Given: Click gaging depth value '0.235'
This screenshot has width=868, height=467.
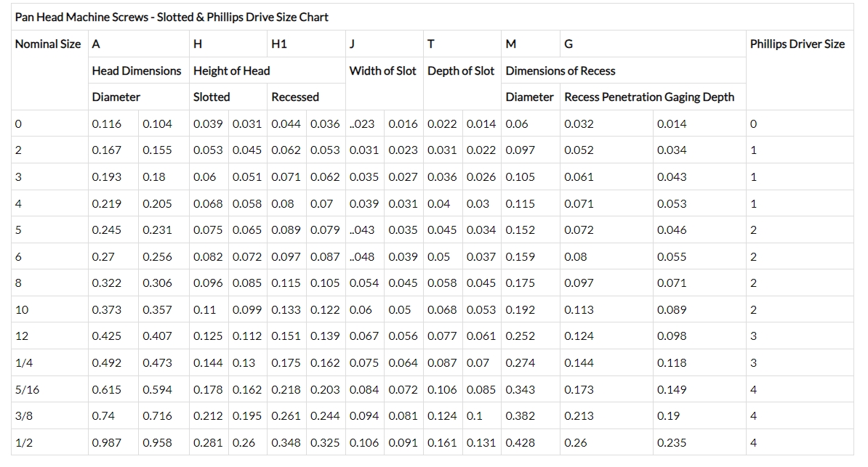Looking at the screenshot, I should [x=672, y=442].
